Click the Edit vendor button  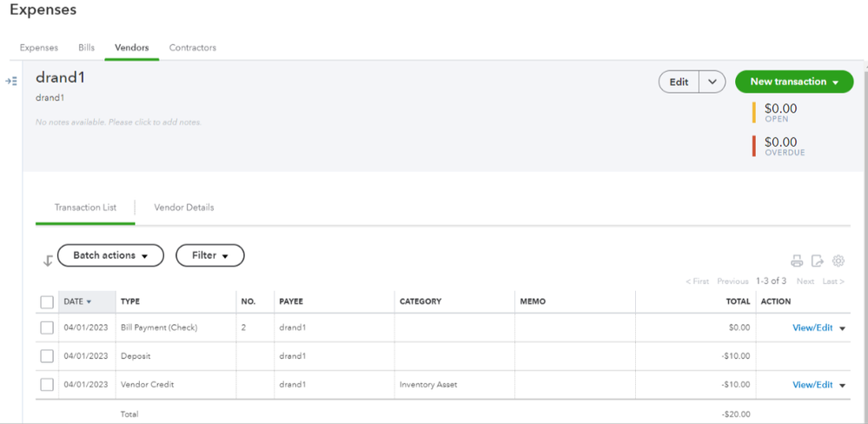(x=679, y=82)
